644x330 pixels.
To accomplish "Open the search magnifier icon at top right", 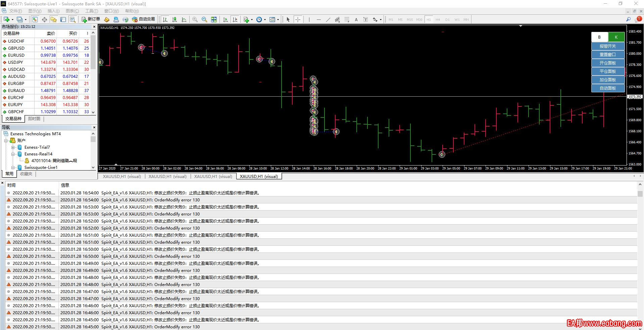I will pos(628,19).
